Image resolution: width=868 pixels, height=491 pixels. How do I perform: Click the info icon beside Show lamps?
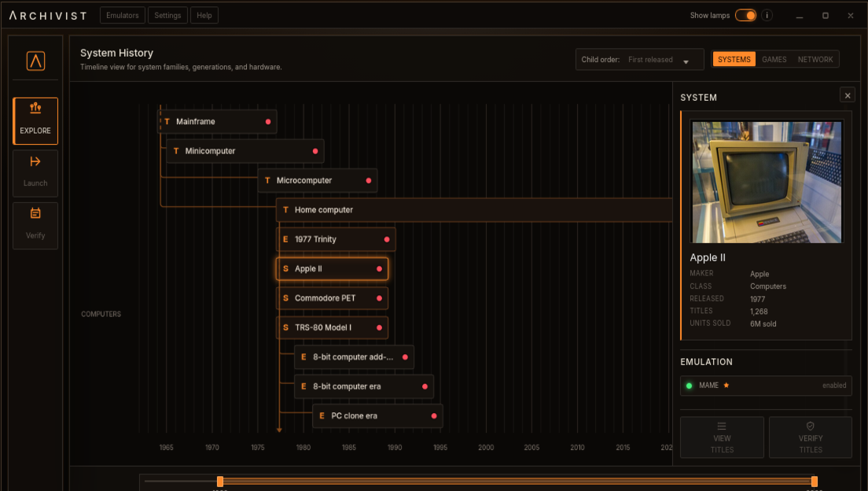point(767,16)
